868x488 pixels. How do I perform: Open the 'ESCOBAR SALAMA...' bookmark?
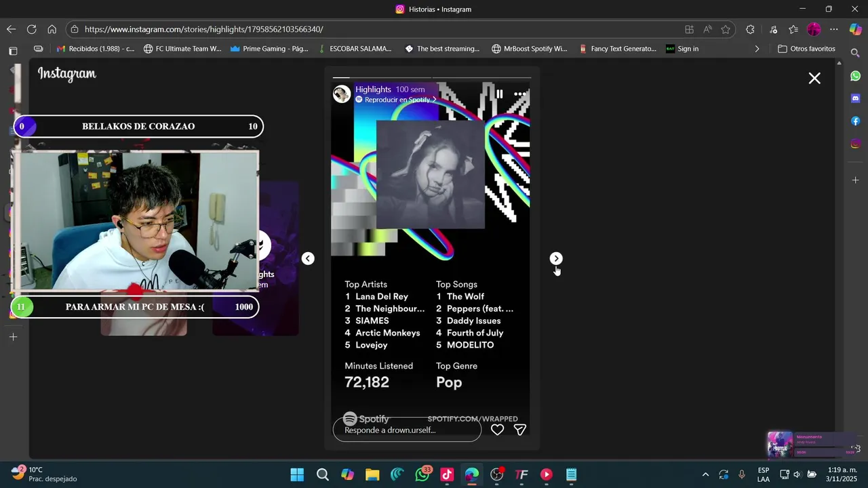(355, 49)
